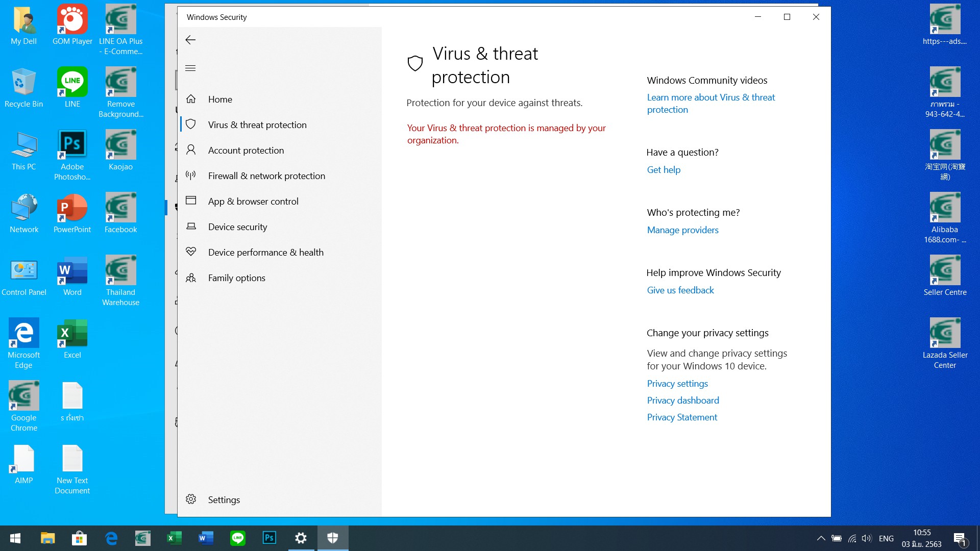This screenshot has width=980, height=551.
Task: Show hidden icons via the system tray chevron
Action: (x=821, y=538)
